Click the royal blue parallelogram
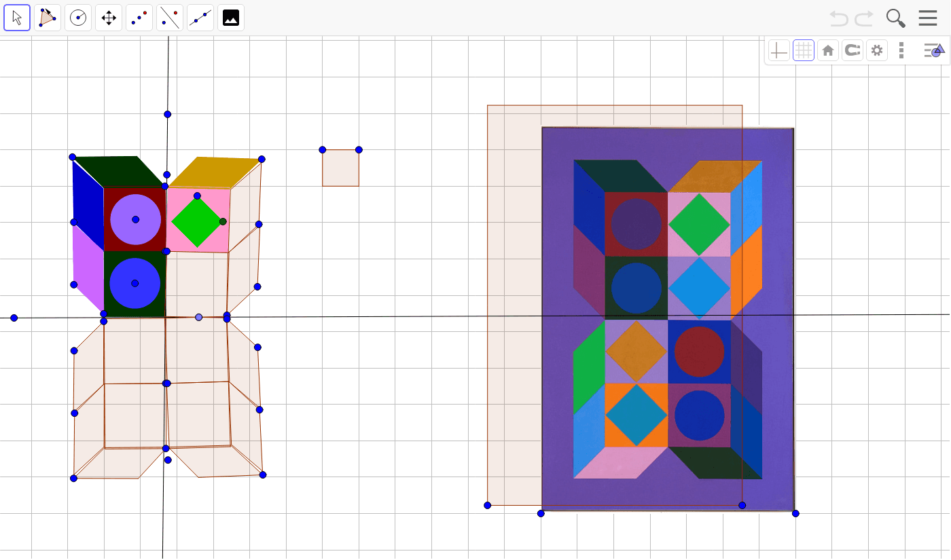This screenshot has height=560, width=951. tap(88, 204)
